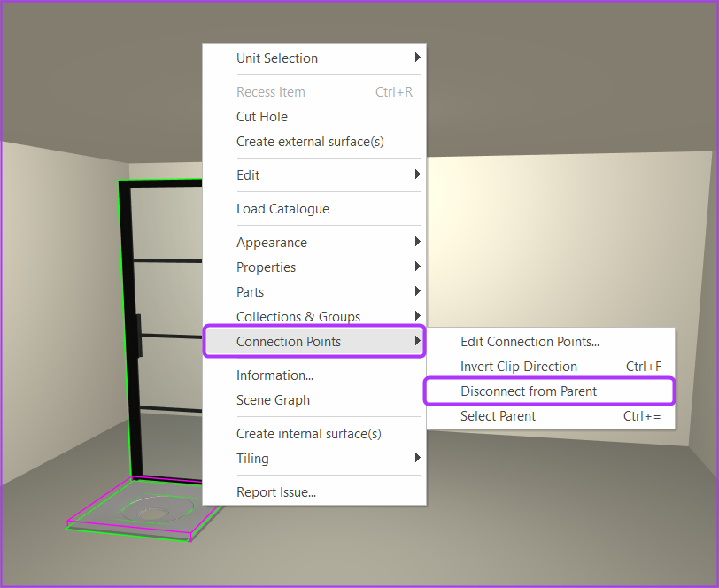
Task: Open the Edit submenu
Action: point(314,174)
